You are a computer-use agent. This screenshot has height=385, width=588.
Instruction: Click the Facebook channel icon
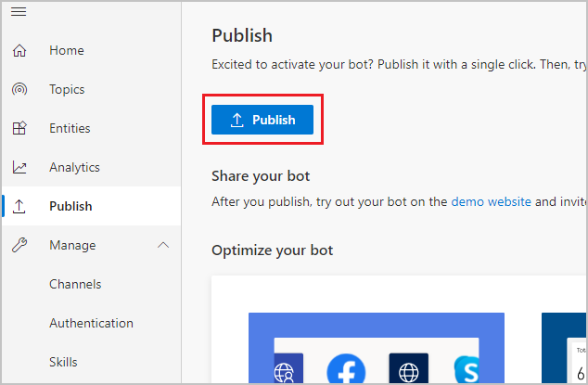[346, 369]
